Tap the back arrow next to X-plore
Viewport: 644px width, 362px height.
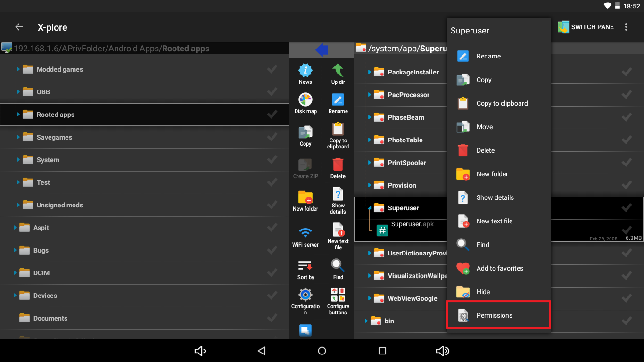(x=19, y=27)
